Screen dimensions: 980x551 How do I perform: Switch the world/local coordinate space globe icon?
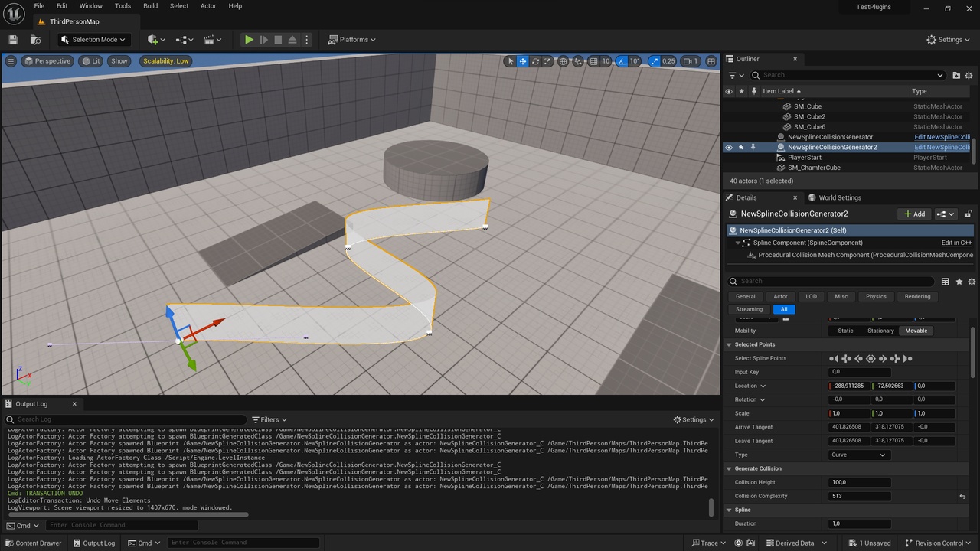click(x=563, y=61)
